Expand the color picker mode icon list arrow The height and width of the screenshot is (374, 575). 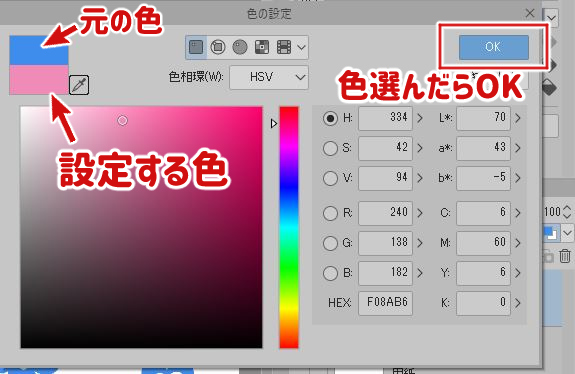pyautogui.click(x=301, y=47)
